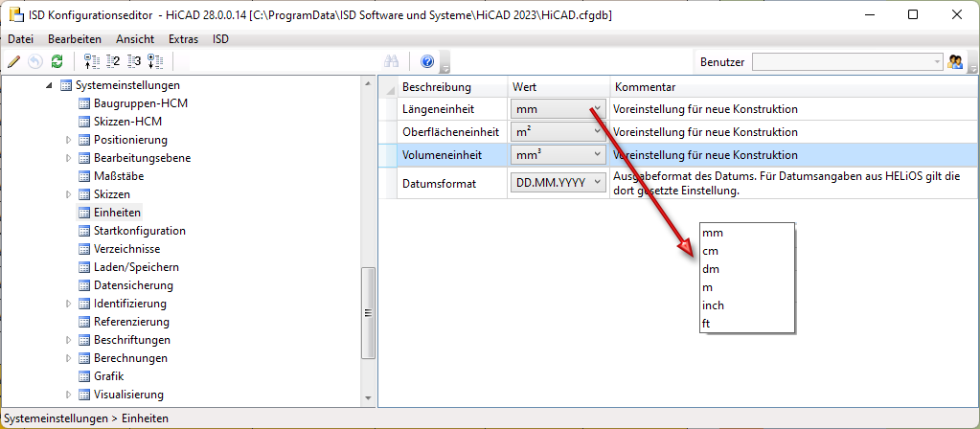Choose 'cm' from the unit list
The image size is (980, 429).
[x=747, y=251]
